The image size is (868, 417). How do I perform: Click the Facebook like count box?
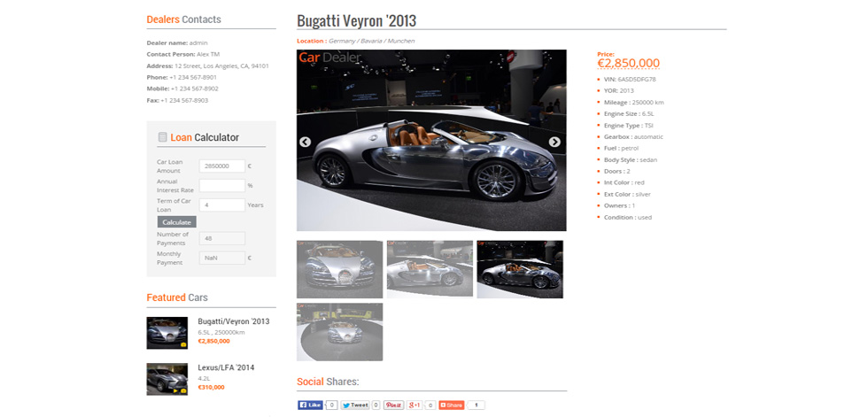(x=331, y=405)
